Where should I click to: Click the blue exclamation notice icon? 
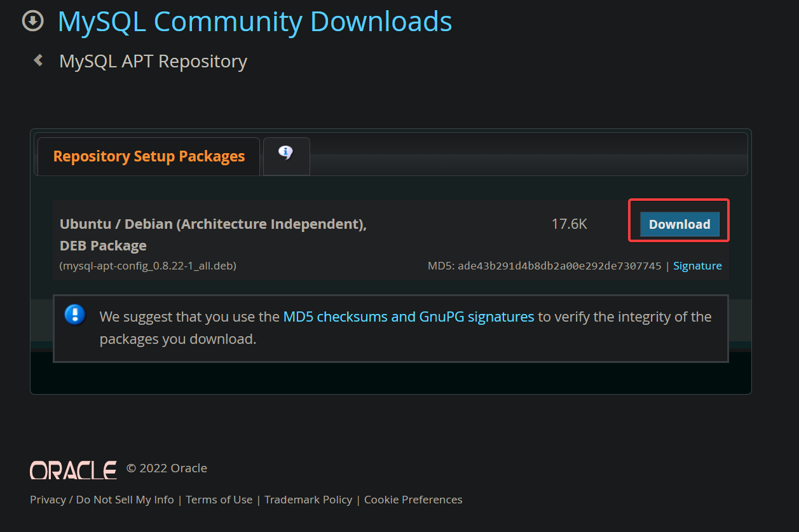(75, 315)
